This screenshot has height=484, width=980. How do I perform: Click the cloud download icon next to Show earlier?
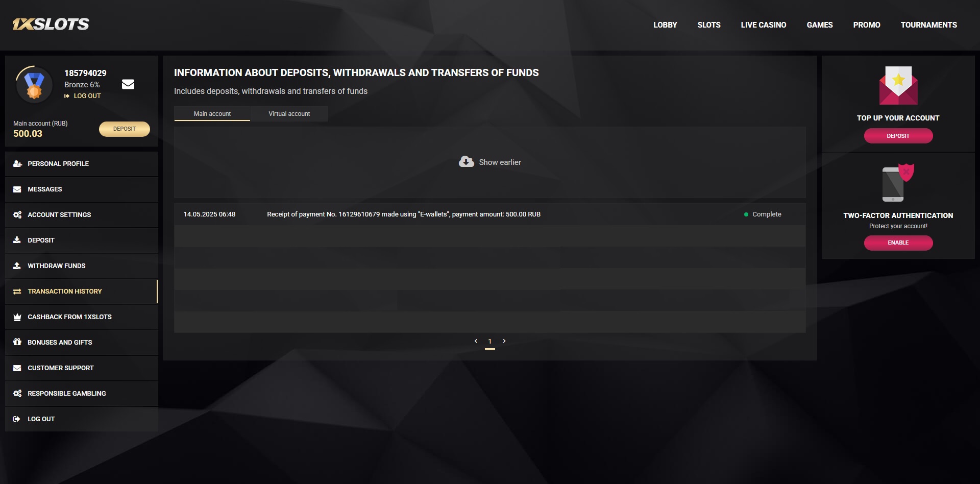(467, 162)
